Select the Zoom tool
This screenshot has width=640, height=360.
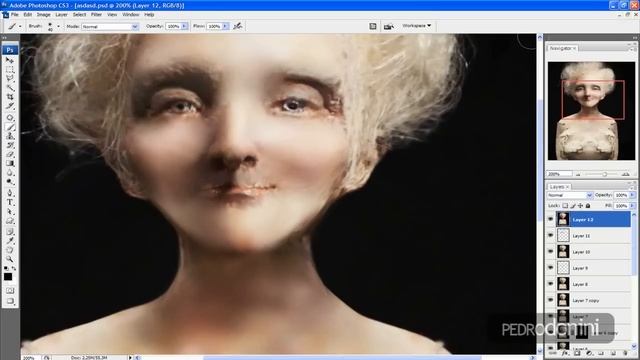point(10,259)
